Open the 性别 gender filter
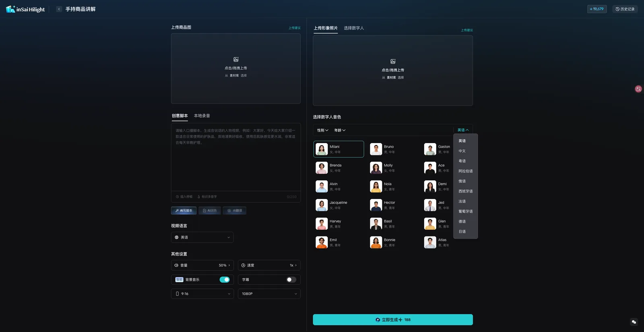Image resolution: width=644 pixels, height=332 pixels. click(x=323, y=130)
